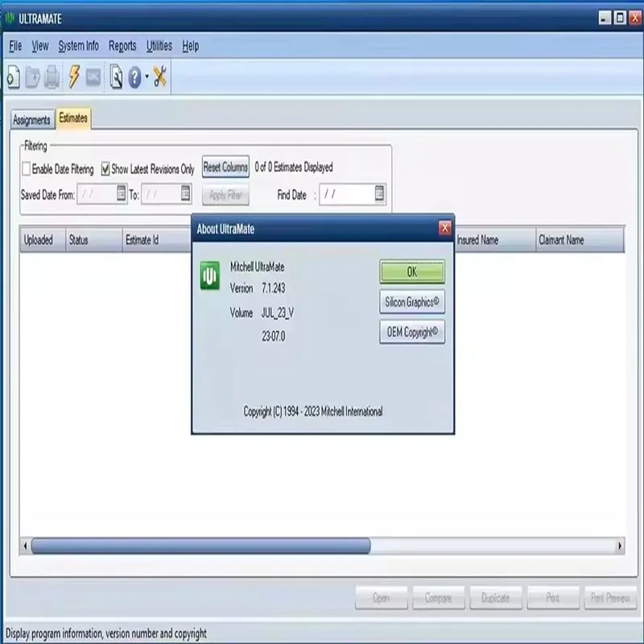Click the new estimate document icon

tap(14, 76)
